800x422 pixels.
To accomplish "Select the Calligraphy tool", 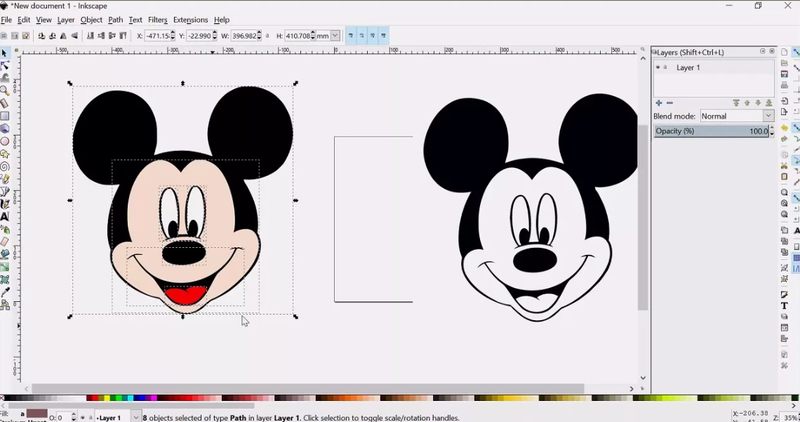I will click(x=5, y=204).
